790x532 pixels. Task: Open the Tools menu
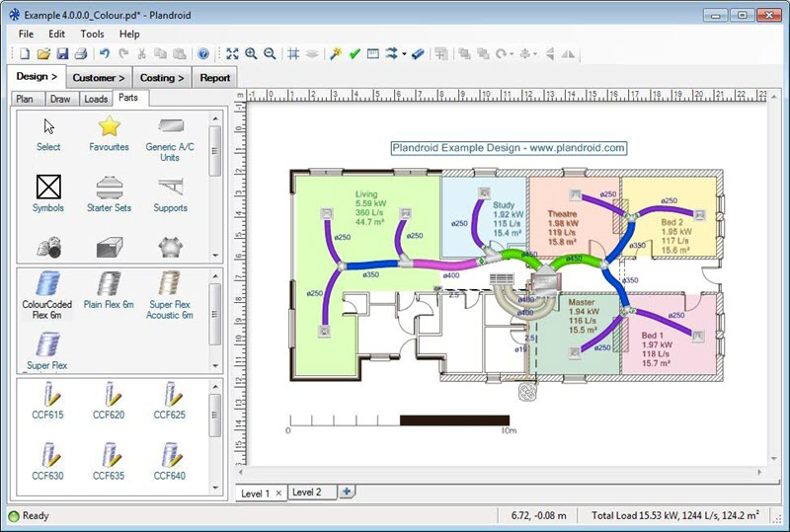click(92, 34)
